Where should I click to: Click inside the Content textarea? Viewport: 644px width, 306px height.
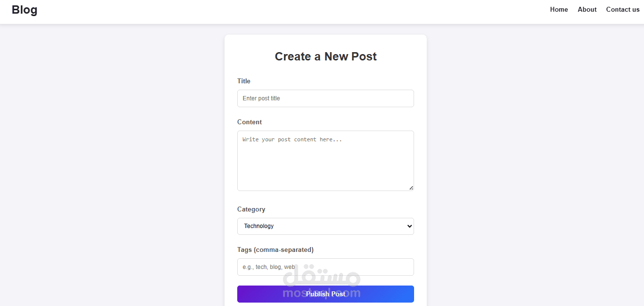click(325, 161)
